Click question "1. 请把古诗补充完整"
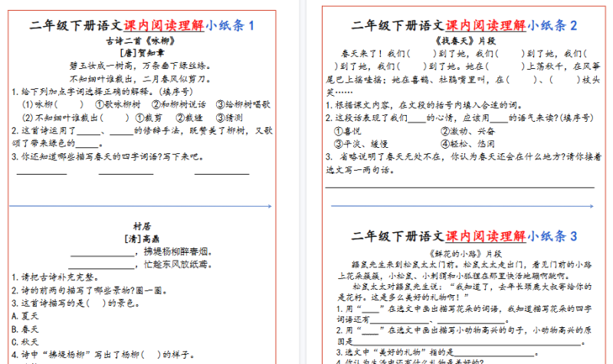Image resolution: width=613 pixels, height=364 pixels. 55,277
